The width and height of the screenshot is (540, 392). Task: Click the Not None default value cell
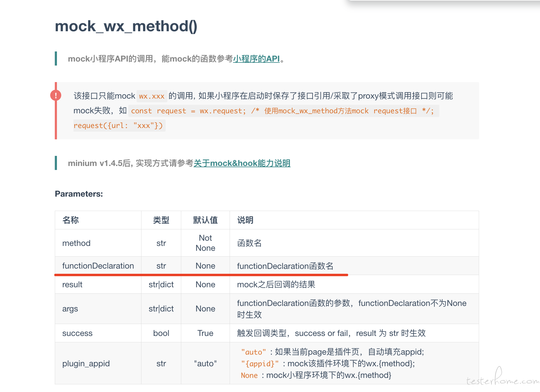205,243
